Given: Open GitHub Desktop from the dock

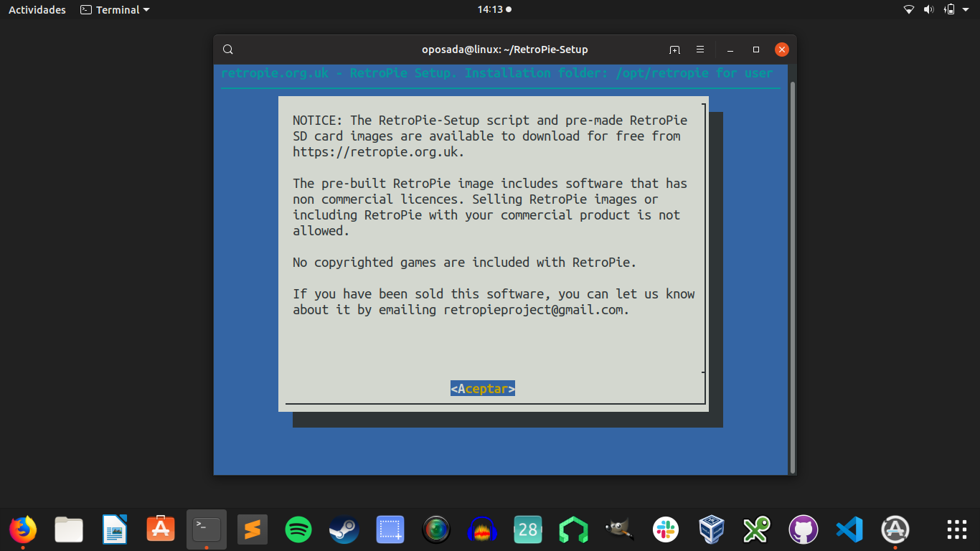Looking at the screenshot, I should 803,529.
